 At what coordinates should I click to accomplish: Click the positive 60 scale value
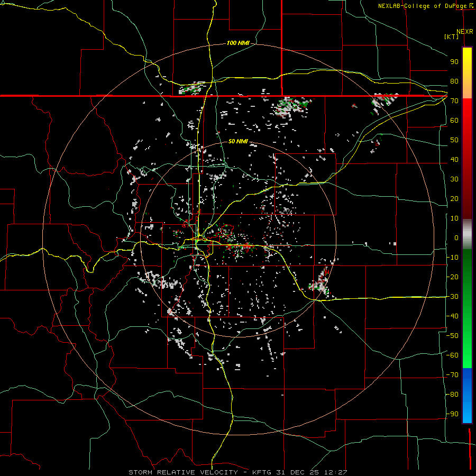tap(454, 121)
